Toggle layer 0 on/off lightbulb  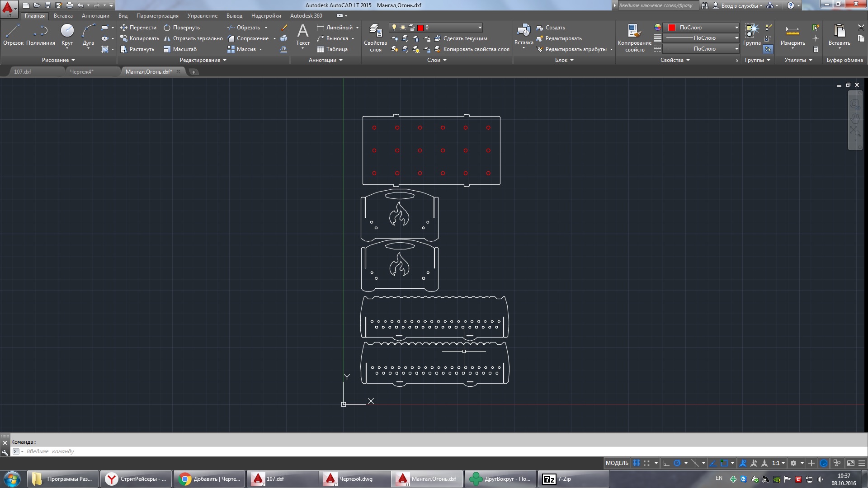coord(394,28)
